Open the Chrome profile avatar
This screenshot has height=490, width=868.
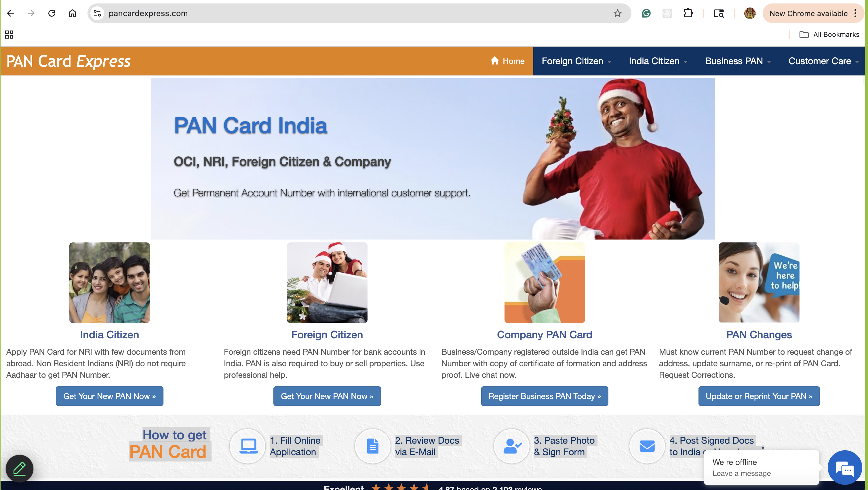pos(750,14)
